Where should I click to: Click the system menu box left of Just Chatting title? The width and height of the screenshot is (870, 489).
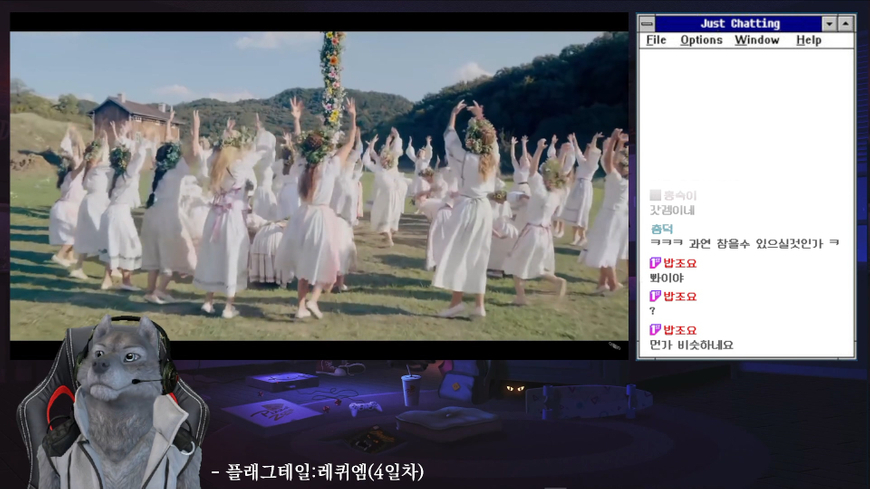(x=647, y=24)
